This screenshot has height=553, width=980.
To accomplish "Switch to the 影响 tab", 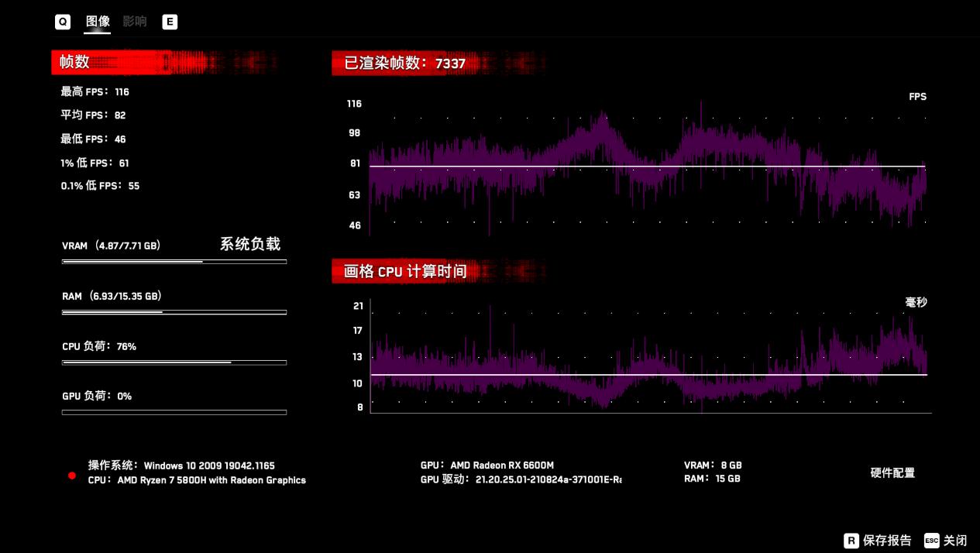I will coord(135,22).
